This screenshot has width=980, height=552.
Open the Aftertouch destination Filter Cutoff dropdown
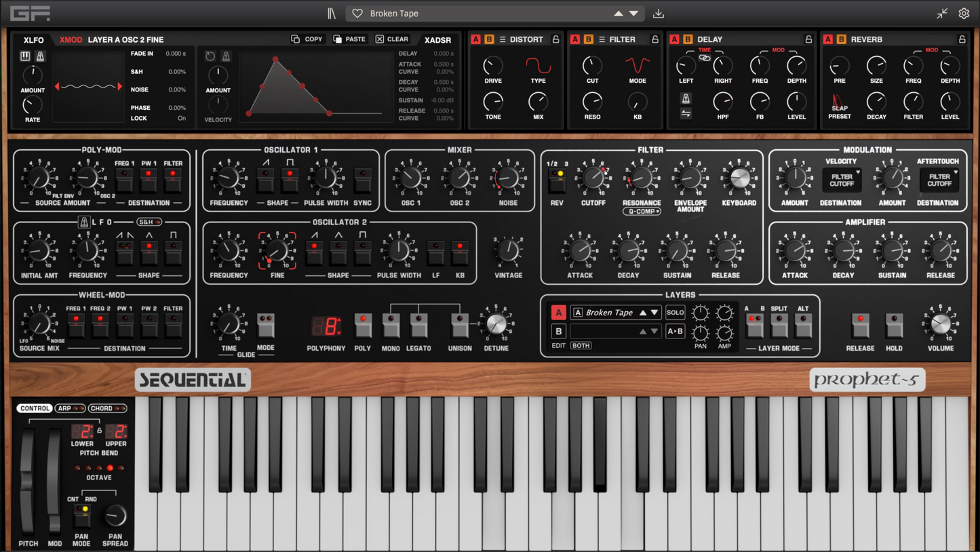point(939,180)
